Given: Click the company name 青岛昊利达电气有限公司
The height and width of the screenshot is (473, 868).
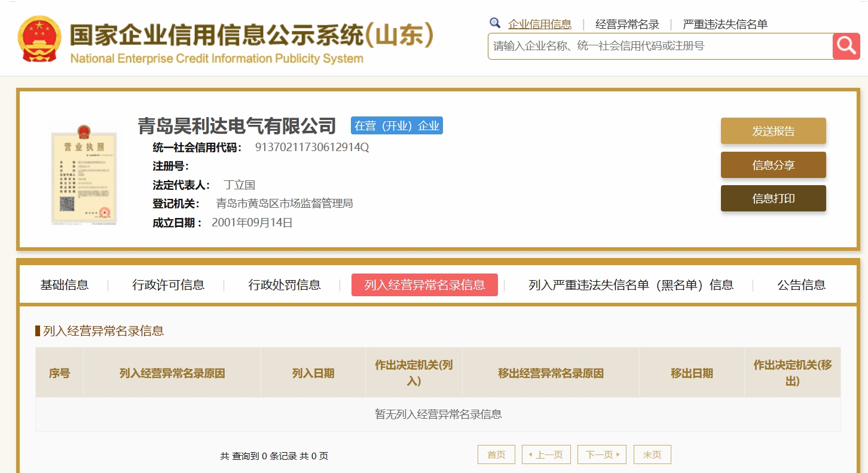Looking at the screenshot, I should 237,126.
